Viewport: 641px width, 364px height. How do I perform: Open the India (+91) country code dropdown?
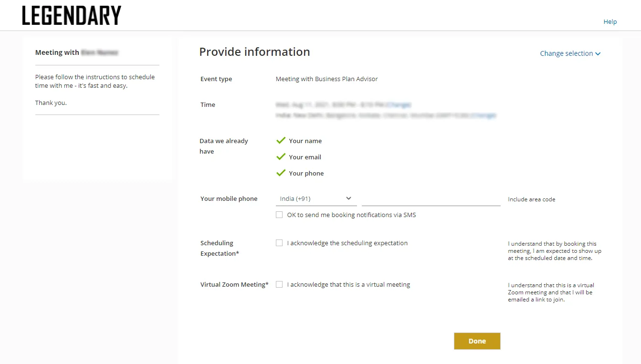(316, 198)
